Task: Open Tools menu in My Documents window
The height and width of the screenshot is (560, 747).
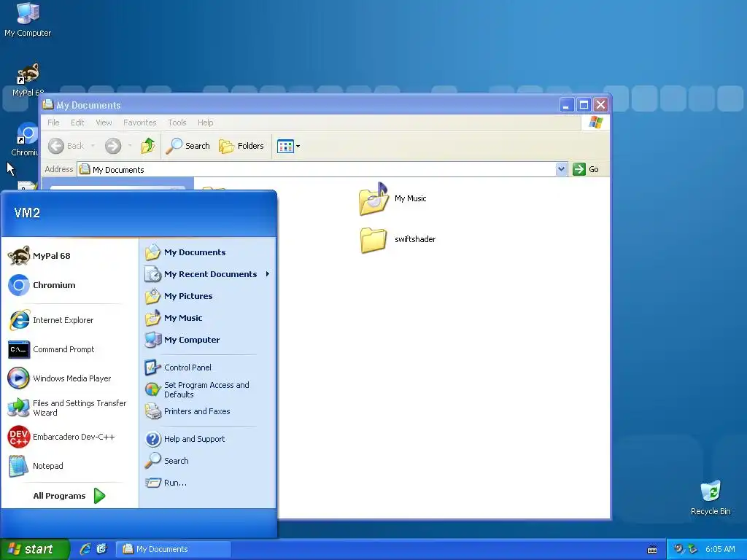Action: pyautogui.click(x=177, y=122)
